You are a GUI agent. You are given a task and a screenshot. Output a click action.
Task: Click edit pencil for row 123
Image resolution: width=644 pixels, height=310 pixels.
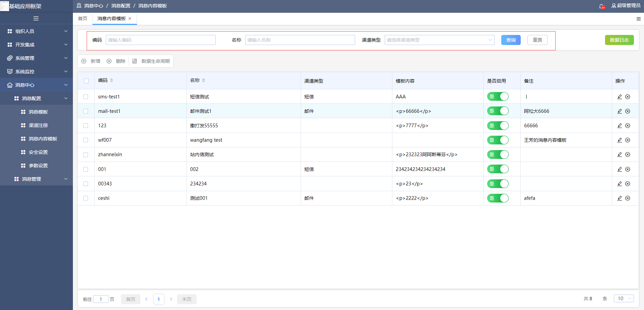pyautogui.click(x=619, y=126)
